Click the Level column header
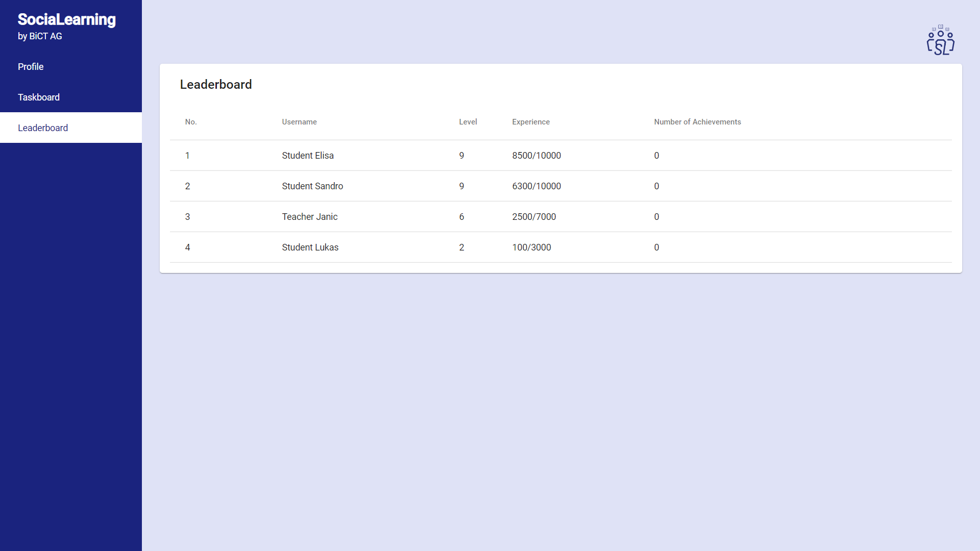The width and height of the screenshot is (980, 551). [x=468, y=122]
